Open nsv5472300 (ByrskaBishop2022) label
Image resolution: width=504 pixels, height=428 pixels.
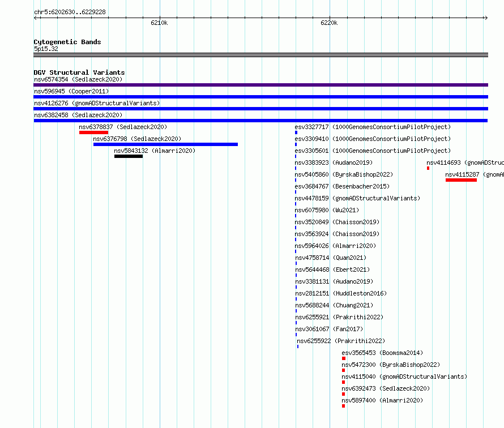391,365
